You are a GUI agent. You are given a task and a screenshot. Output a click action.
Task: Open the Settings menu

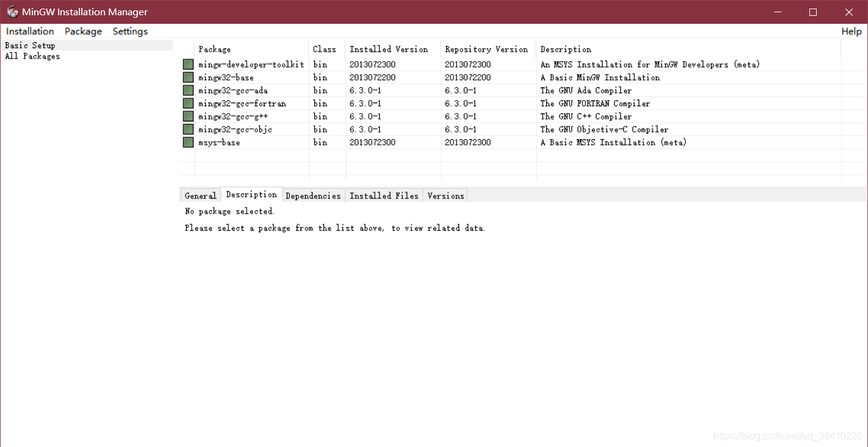pos(130,31)
